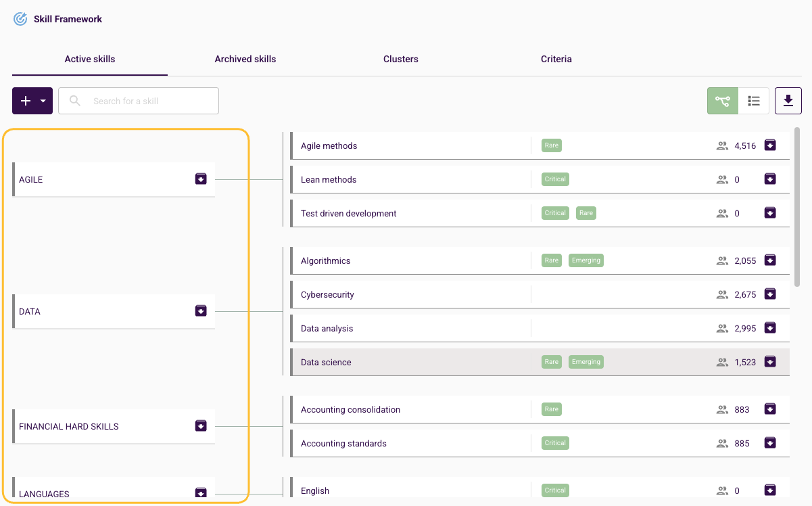
Task: Archive the LANGUAGES cluster
Action: (x=201, y=492)
